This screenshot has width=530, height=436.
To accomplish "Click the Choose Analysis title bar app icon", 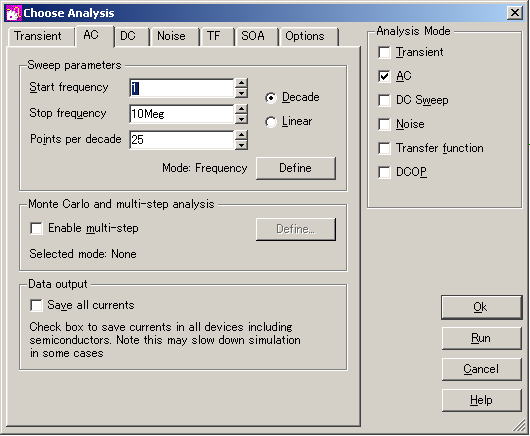I will click(14, 13).
